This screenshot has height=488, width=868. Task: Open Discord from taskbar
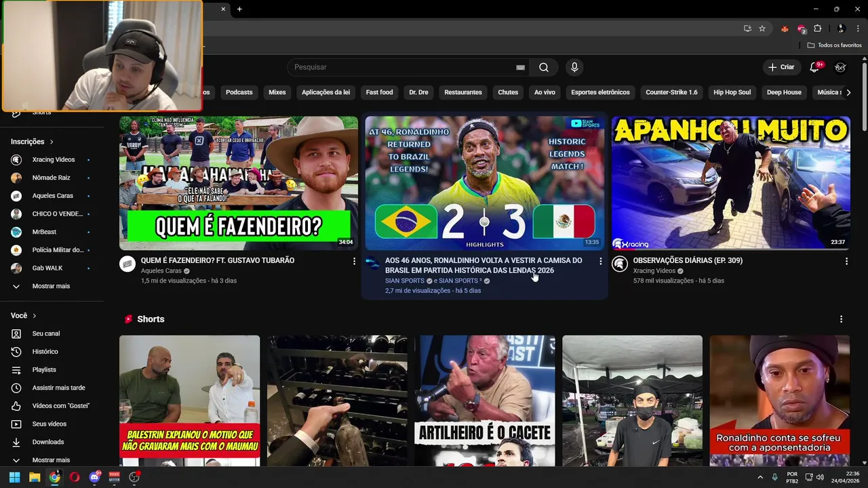point(94,477)
